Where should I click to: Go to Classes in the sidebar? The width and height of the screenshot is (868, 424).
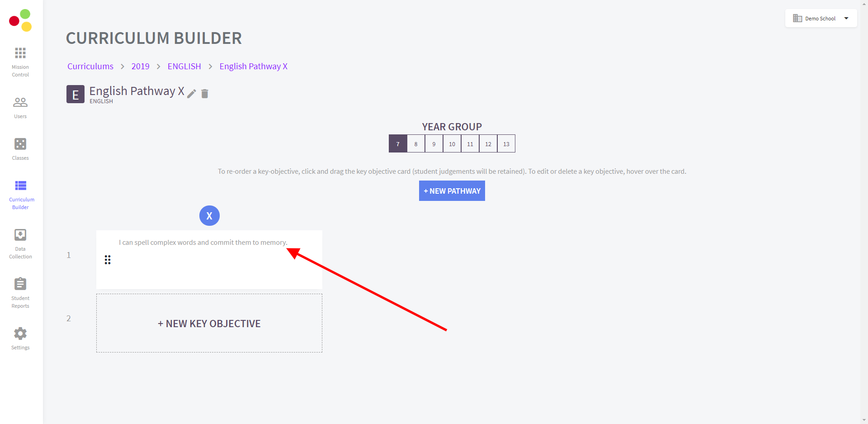click(20, 144)
